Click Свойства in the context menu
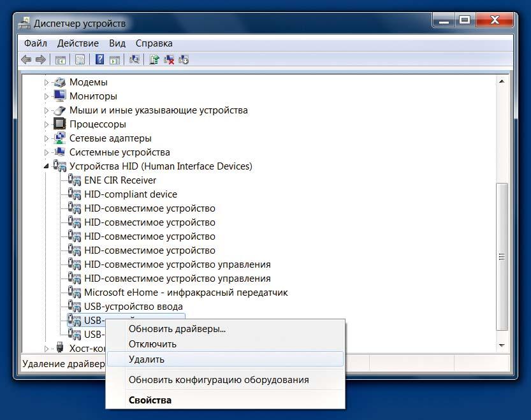 (x=150, y=400)
